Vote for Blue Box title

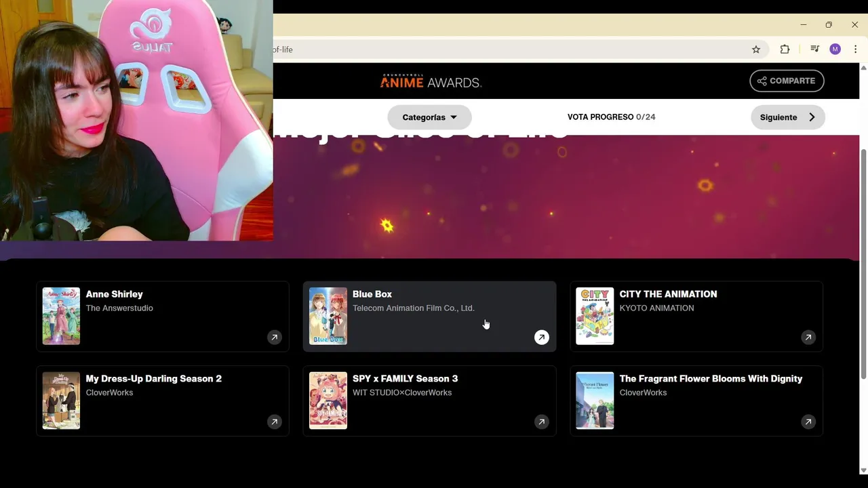point(372,294)
